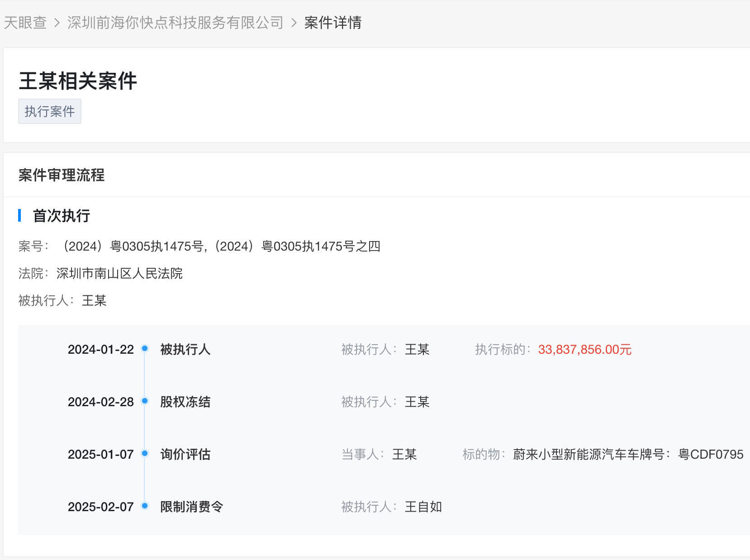750x560 pixels.
Task: Click the date 2024-01-22
Action: pos(101,349)
